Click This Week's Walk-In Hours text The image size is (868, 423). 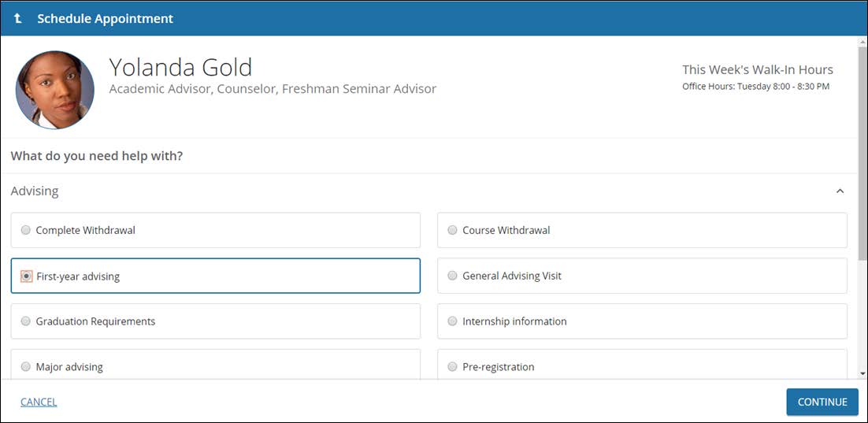click(x=757, y=70)
